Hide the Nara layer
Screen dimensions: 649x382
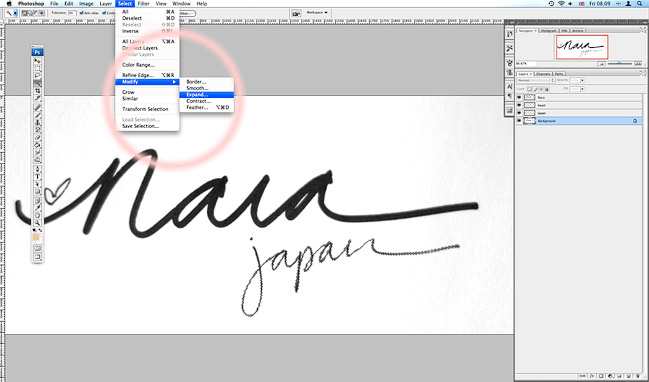point(519,98)
